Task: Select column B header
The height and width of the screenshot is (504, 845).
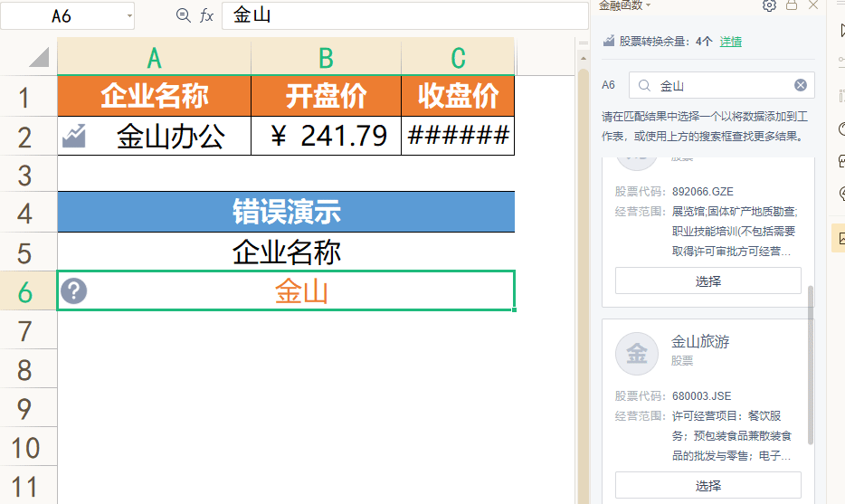Action: pyautogui.click(x=326, y=57)
